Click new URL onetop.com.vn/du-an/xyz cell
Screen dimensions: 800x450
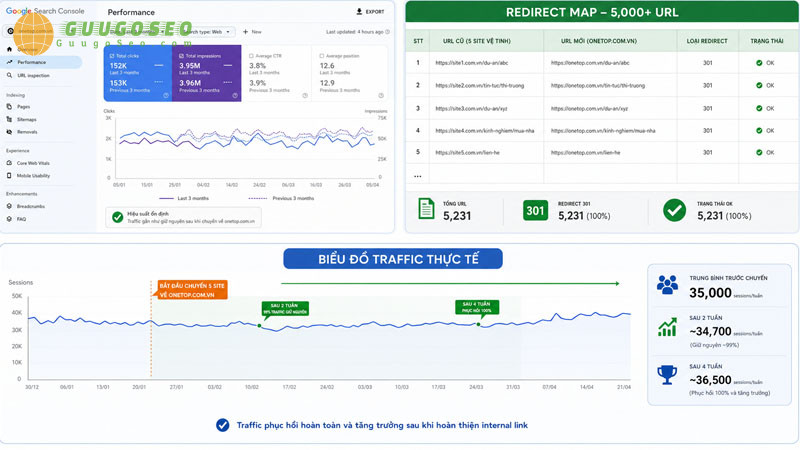(x=589, y=109)
